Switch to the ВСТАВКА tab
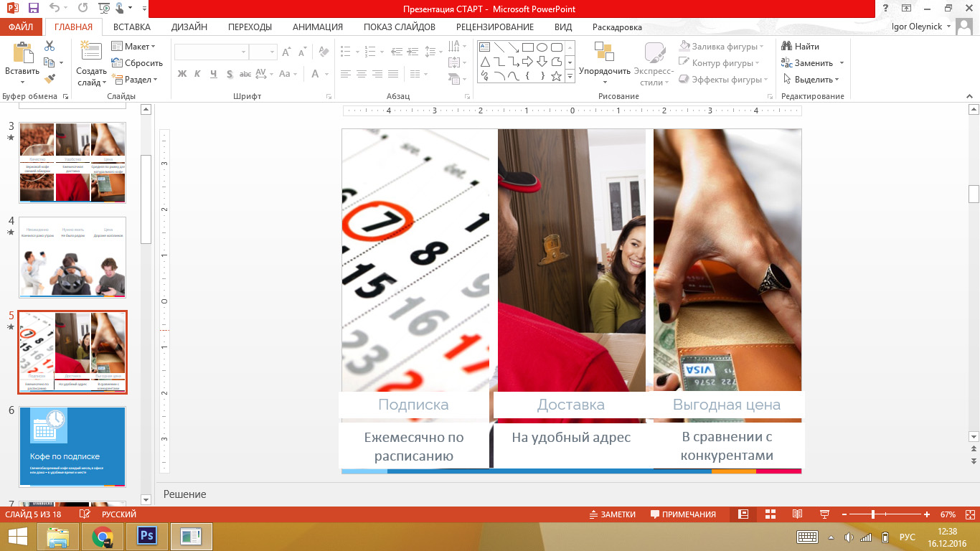 coord(132,27)
